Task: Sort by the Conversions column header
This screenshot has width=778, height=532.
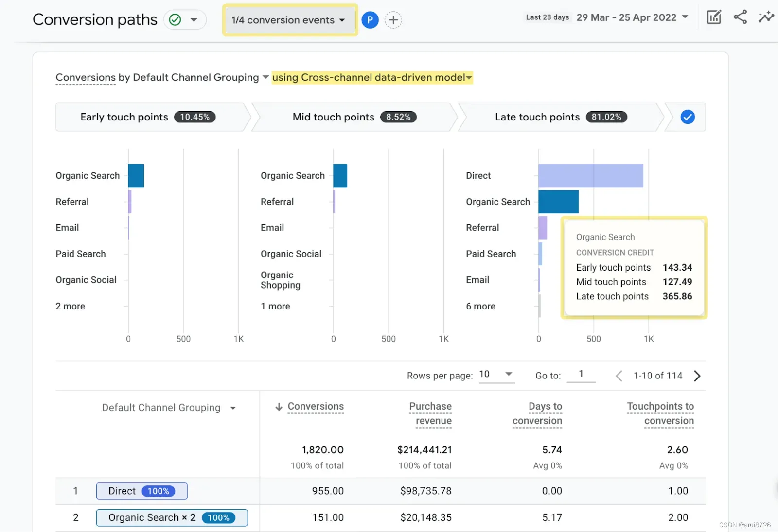Action: tap(316, 407)
